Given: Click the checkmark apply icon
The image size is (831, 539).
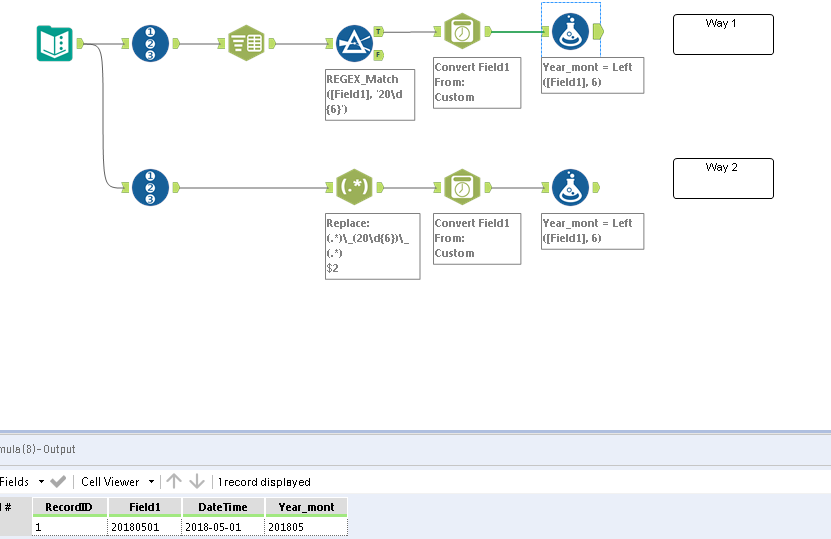Looking at the screenshot, I should pyautogui.click(x=58, y=482).
